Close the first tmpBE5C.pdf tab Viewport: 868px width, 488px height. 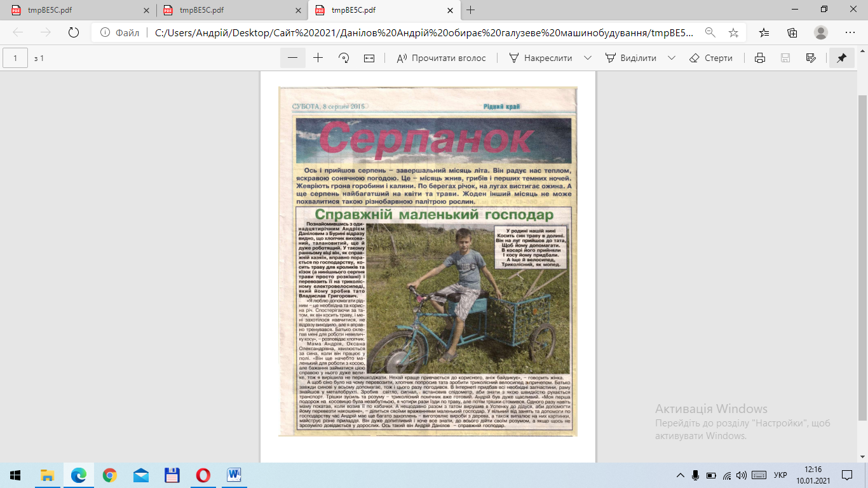pyautogui.click(x=146, y=10)
